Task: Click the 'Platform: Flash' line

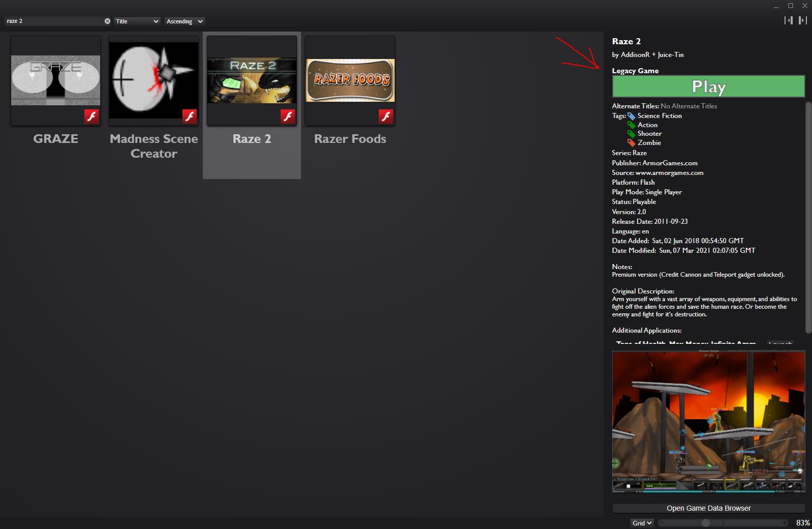Action: pyautogui.click(x=634, y=183)
